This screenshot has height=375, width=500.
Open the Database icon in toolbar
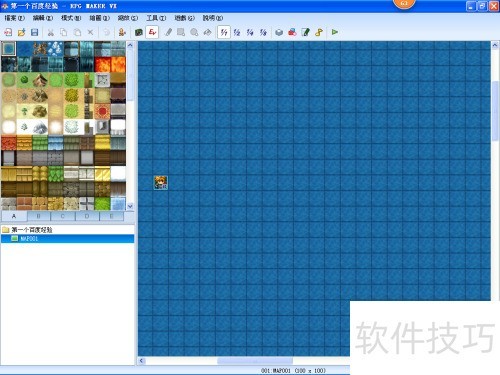(279, 32)
